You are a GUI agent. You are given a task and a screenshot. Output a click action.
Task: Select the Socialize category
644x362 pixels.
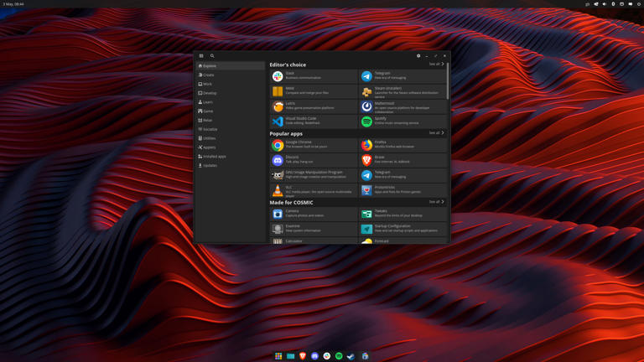[230, 129]
